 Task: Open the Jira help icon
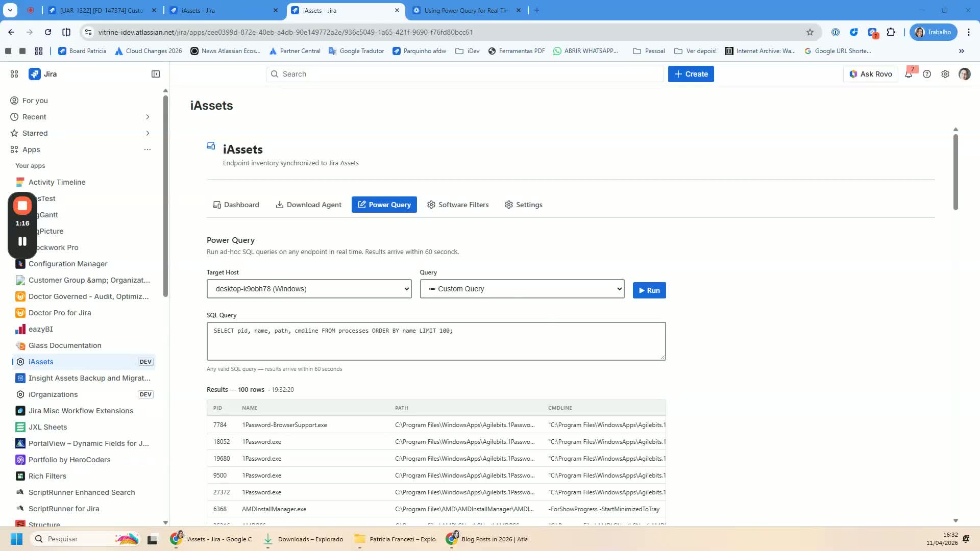pos(927,74)
